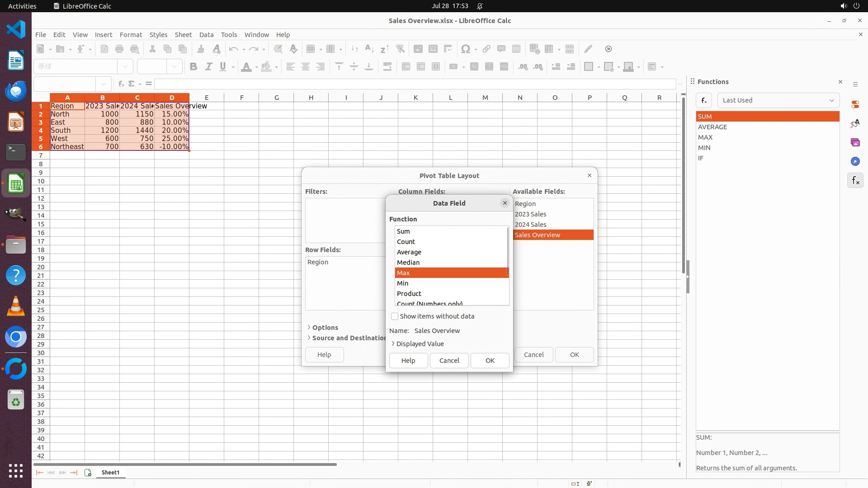Open the Sheet menu

(x=183, y=35)
